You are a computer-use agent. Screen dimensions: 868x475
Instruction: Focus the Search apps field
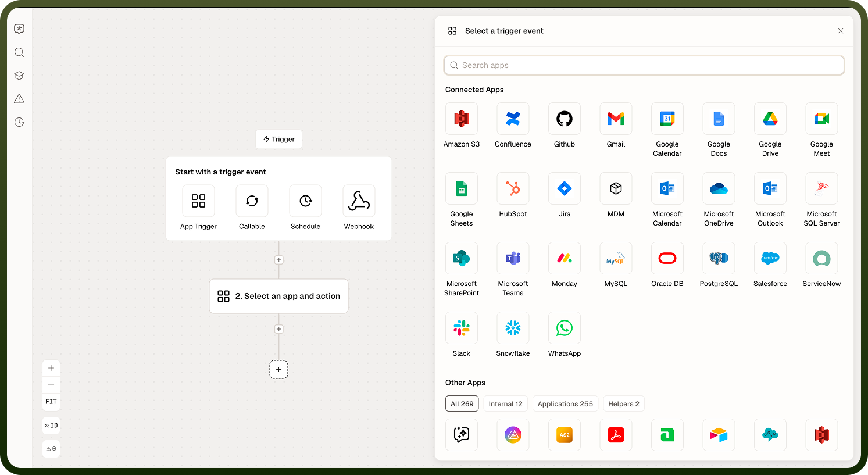(644, 65)
